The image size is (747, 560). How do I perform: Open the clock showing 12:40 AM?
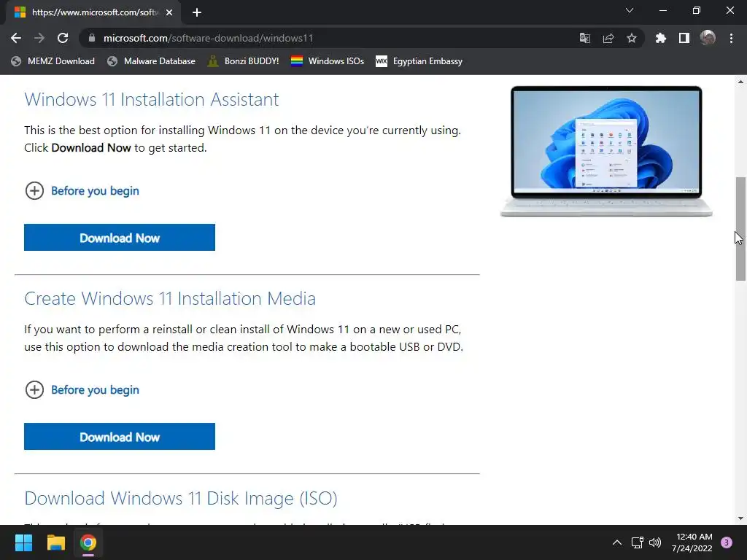pyautogui.click(x=692, y=542)
